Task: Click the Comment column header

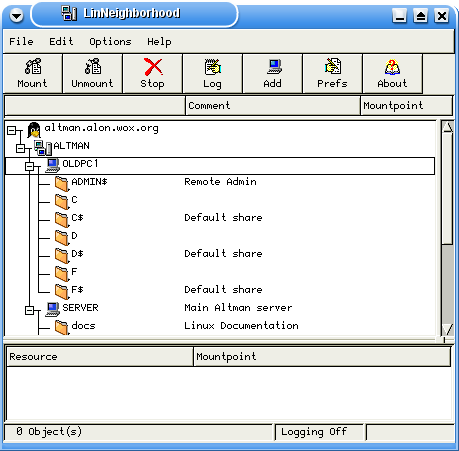Action: point(273,105)
